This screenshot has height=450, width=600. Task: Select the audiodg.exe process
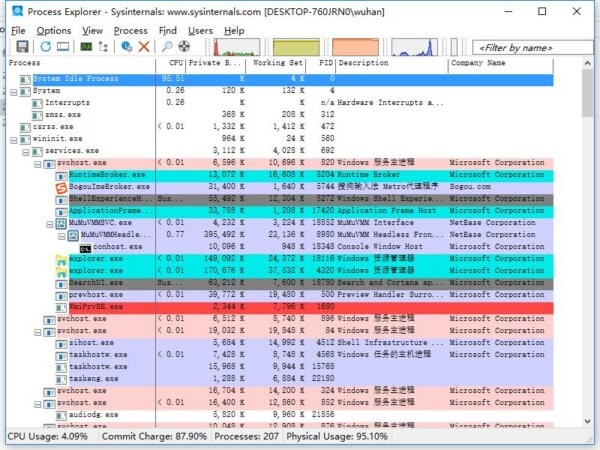pyautogui.click(x=280, y=415)
